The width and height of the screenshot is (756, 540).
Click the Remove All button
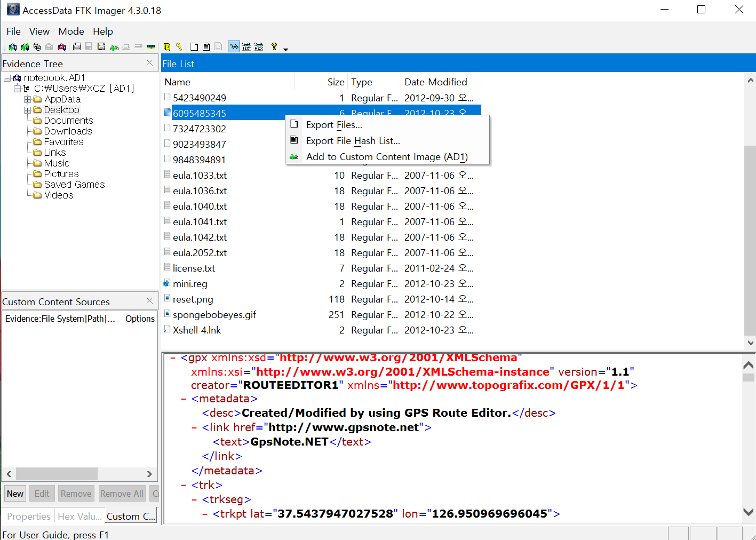point(122,494)
